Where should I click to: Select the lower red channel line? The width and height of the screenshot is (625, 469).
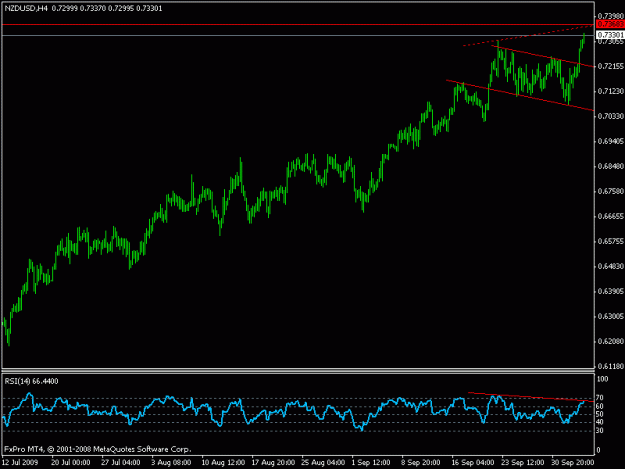520,96
